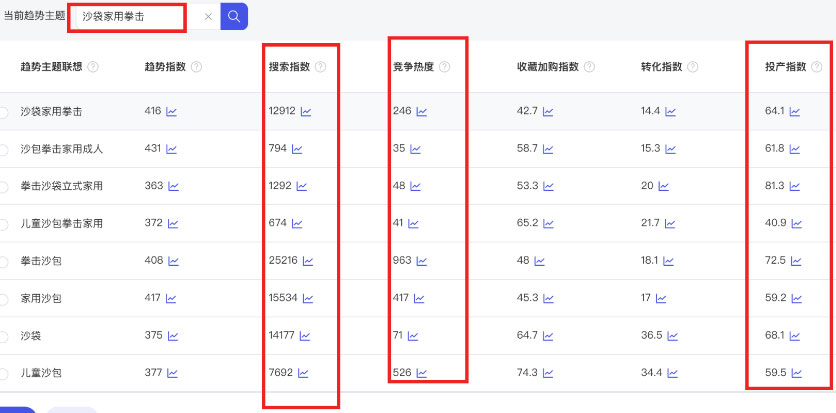Open chart icon beside competition value 963

point(422,261)
